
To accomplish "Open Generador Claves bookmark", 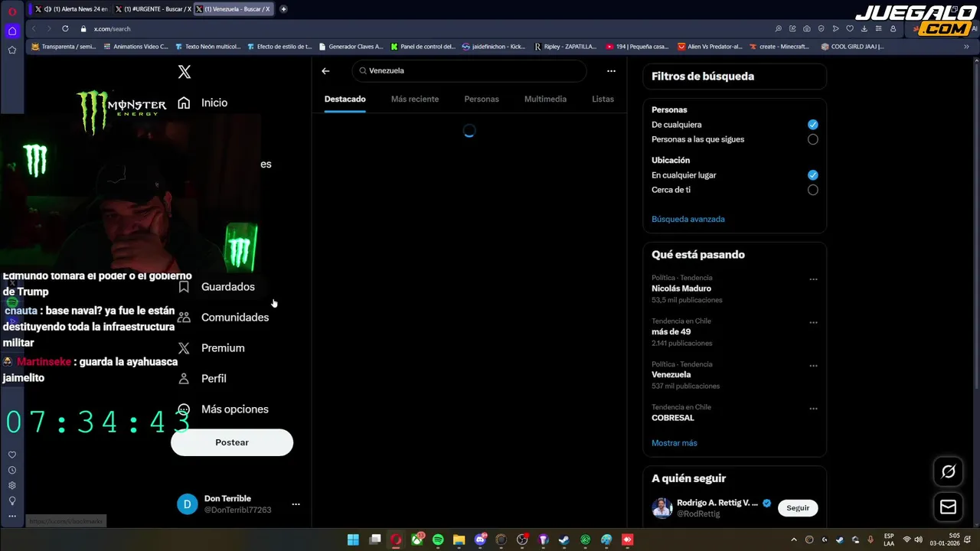I will point(351,47).
